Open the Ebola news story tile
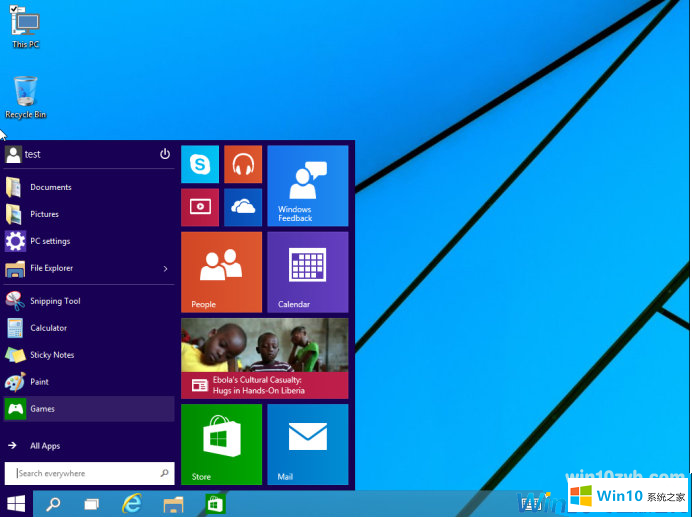Viewport: 693px width, 517px height. [265, 358]
